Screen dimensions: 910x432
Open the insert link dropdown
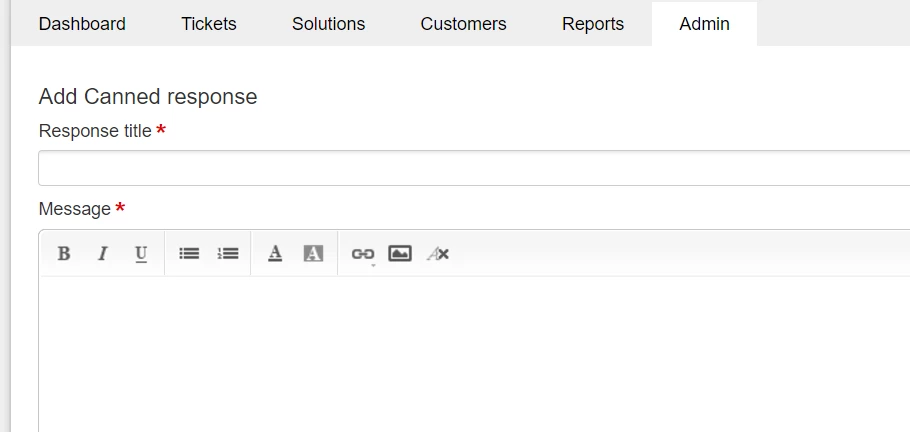point(363,254)
